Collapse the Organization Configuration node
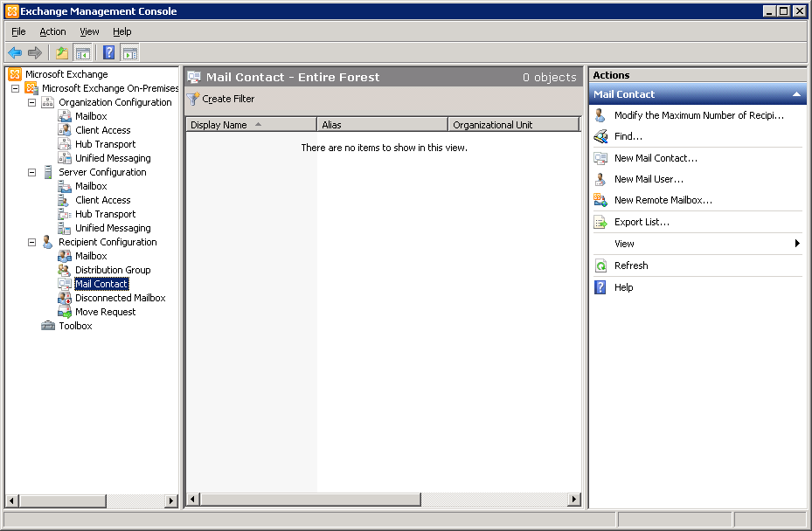812x531 pixels. pos(31,102)
